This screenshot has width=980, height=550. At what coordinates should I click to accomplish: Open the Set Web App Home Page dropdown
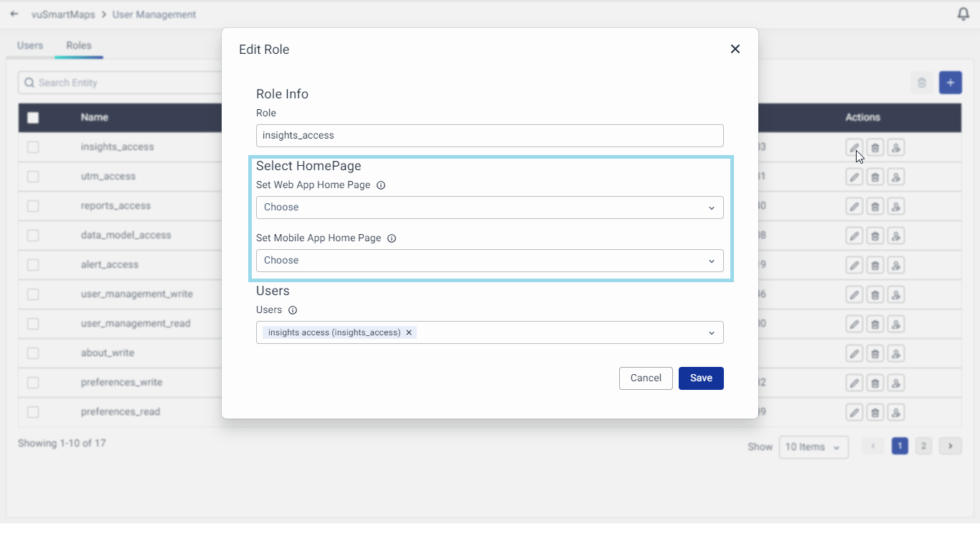489,208
